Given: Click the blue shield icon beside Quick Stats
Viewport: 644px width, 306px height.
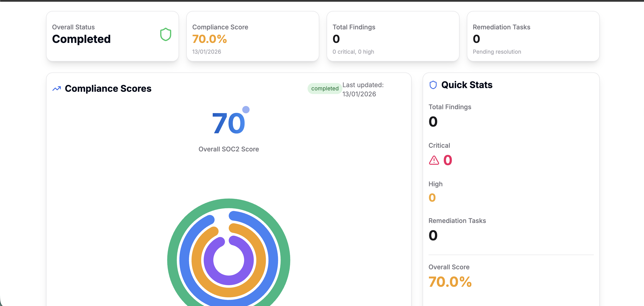Looking at the screenshot, I should point(433,85).
